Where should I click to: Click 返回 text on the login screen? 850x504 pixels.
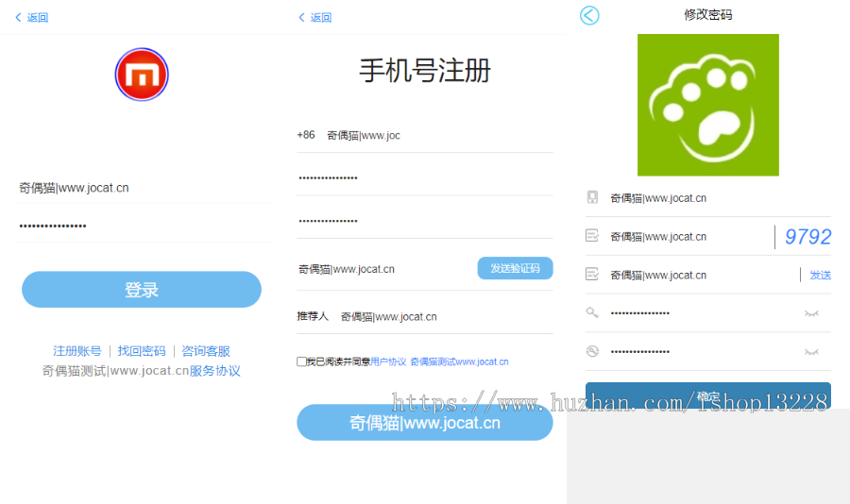(x=38, y=17)
